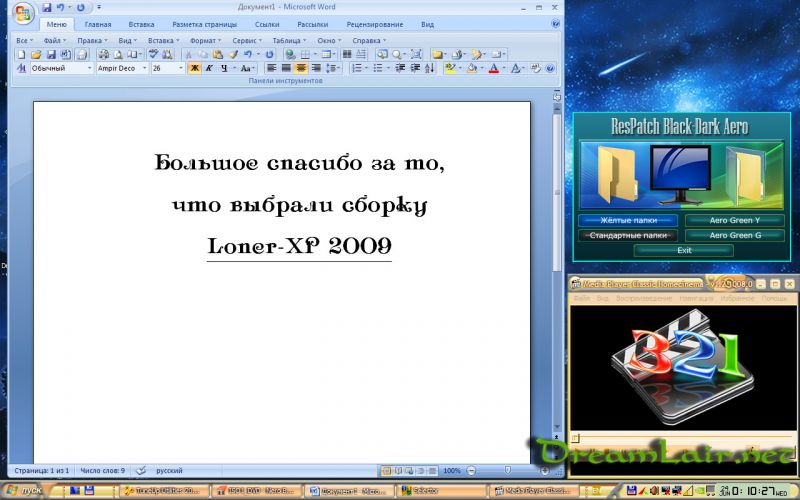
Task: Switch to the Вставка ribbon tab
Action: click(141, 24)
